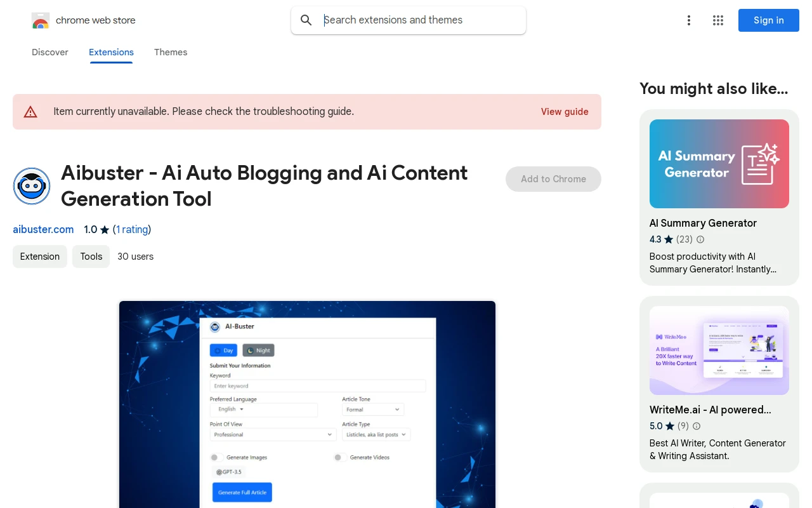The width and height of the screenshot is (812, 508).
Task: Open the Google apps grid
Action: click(x=718, y=20)
